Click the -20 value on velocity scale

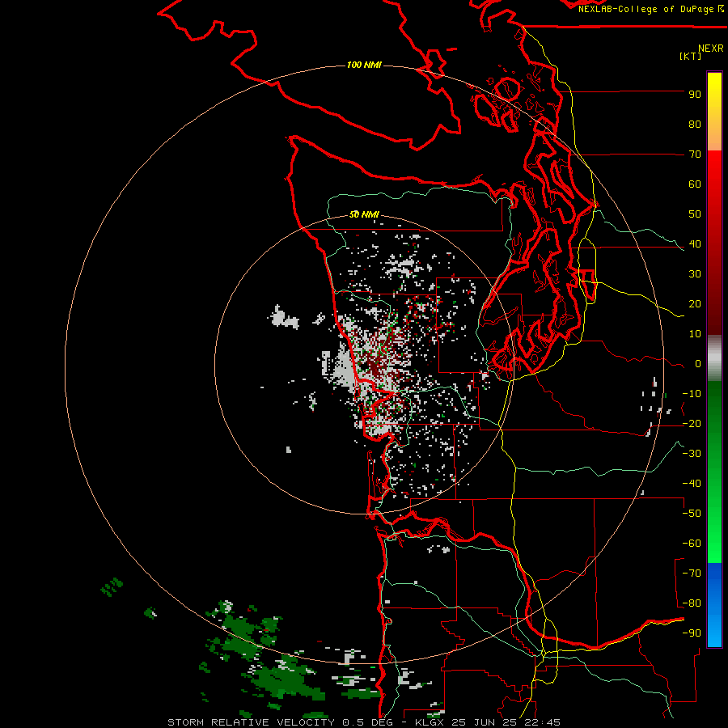click(692, 424)
